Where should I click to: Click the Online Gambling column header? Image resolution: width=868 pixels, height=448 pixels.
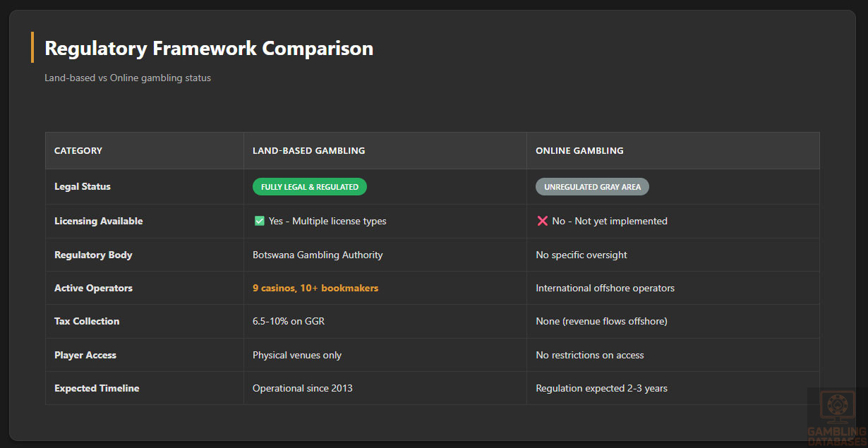pos(579,150)
